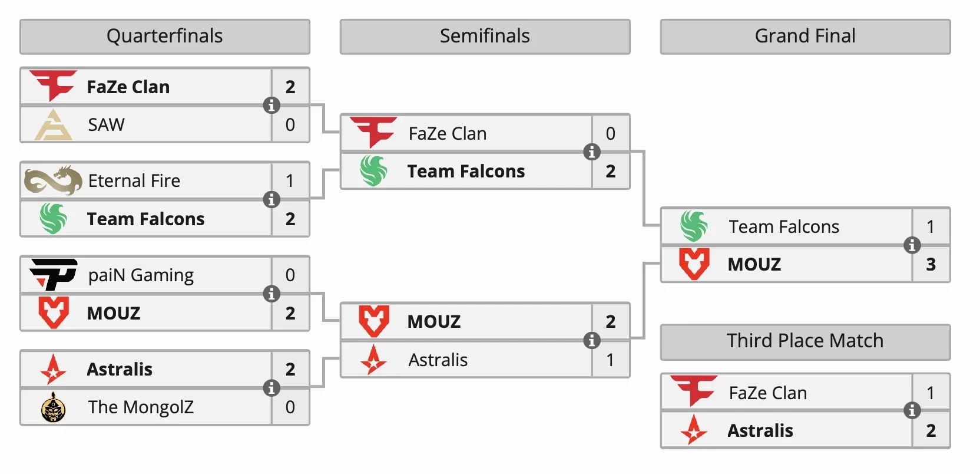
Task: Click the Third Place Match header
Action: pyautogui.click(x=805, y=341)
